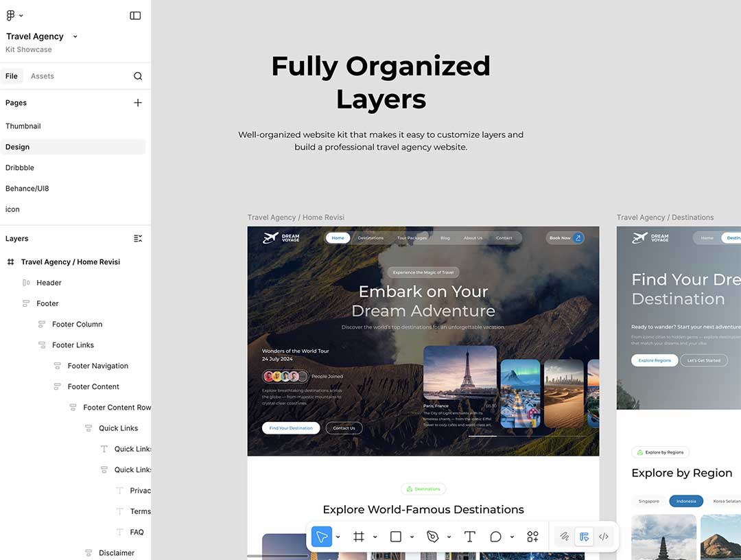Viewport: 741px width, 560px height.
Task: Open the Actions and components menu
Action: coord(532,537)
